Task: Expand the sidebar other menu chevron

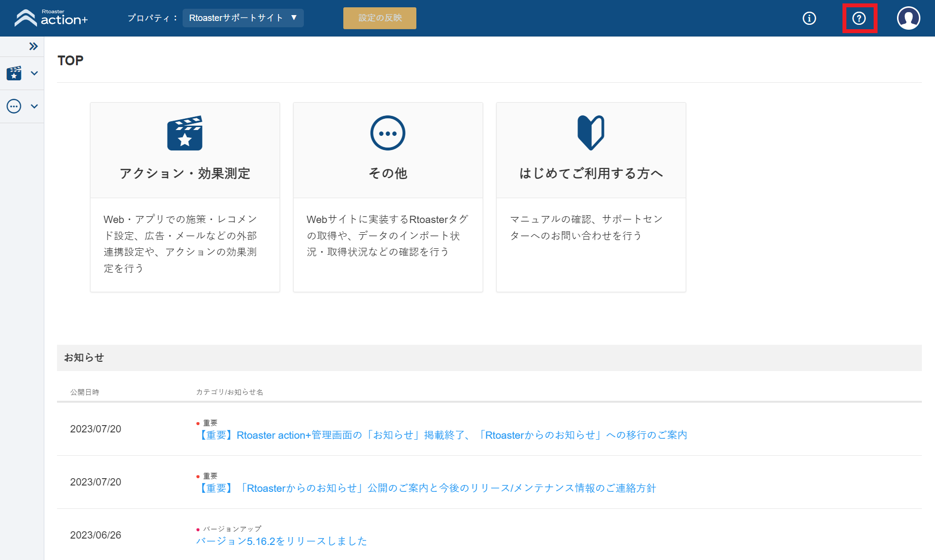Action: [34, 106]
